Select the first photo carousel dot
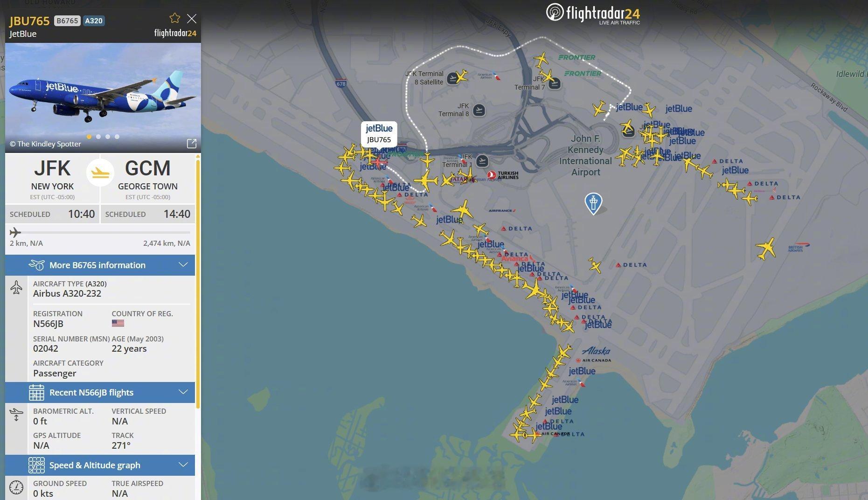This screenshot has height=500, width=868. [89, 137]
